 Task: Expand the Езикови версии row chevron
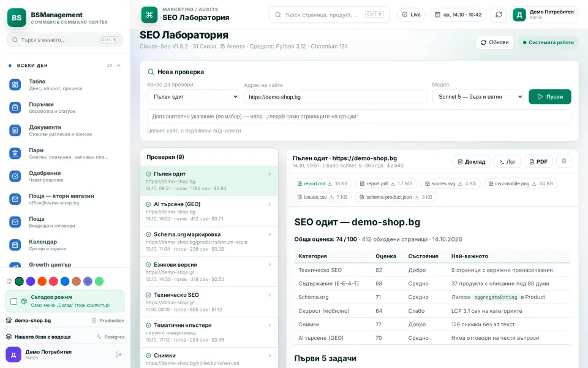[269, 265]
